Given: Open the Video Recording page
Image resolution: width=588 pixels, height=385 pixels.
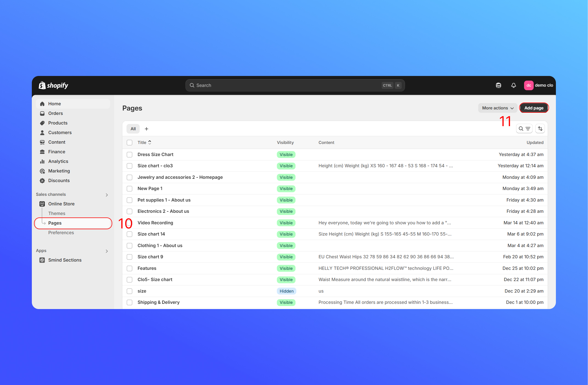Looking at the screenshot, I should (155, 223).
